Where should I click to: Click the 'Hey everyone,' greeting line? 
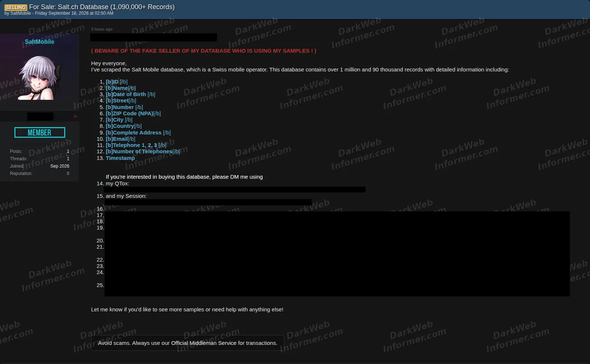point(109,63)
